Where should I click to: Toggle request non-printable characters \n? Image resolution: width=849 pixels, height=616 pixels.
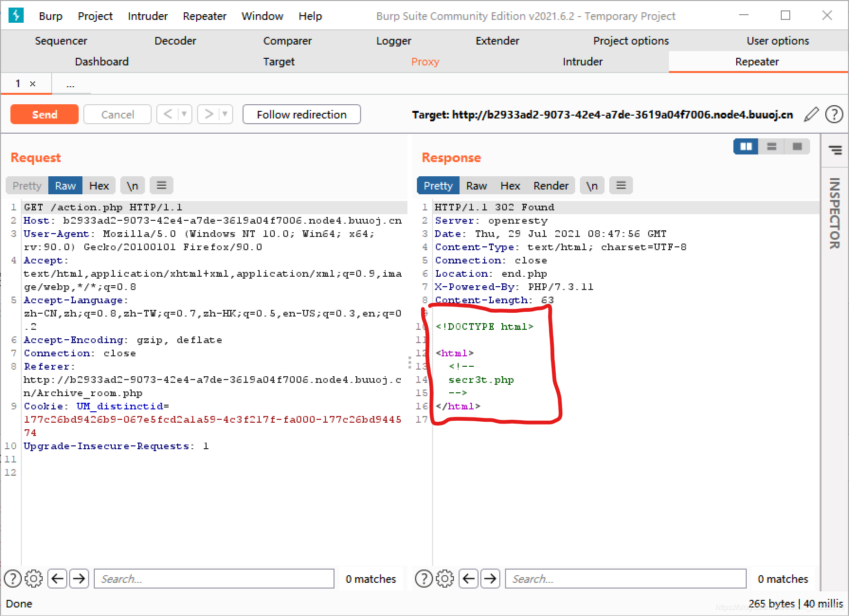pos(132,185)
